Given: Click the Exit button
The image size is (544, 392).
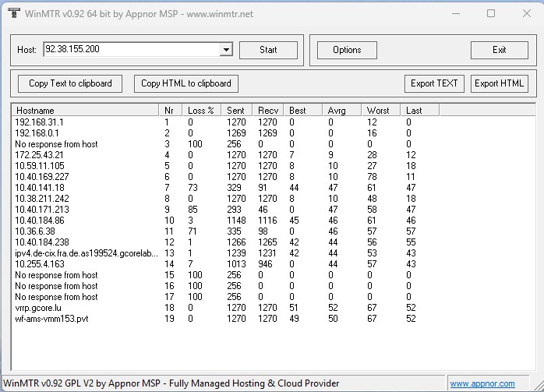Looking at the screenshot, I should click(x=499, y=50).
